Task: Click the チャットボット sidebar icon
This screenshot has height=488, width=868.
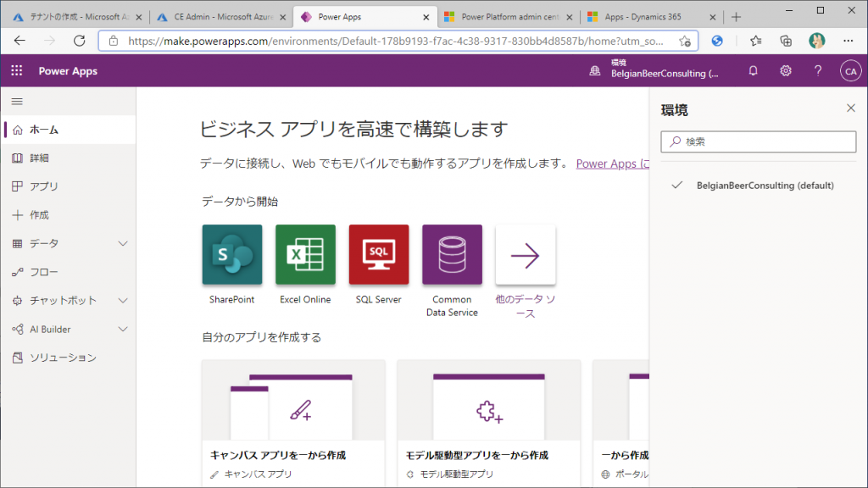Action: tap(18, 301)
